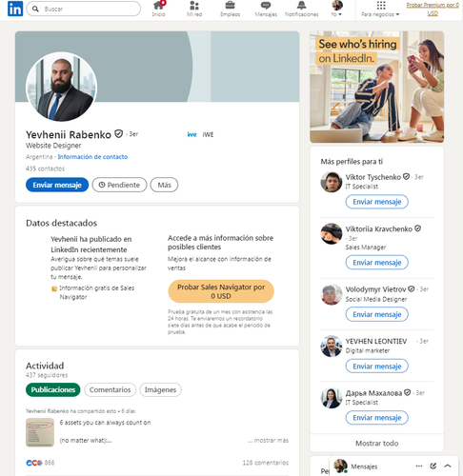The width and height of the screenshot is (463, 476).
Task: Click Actividad section heading
Action: (x=45, y=366)
